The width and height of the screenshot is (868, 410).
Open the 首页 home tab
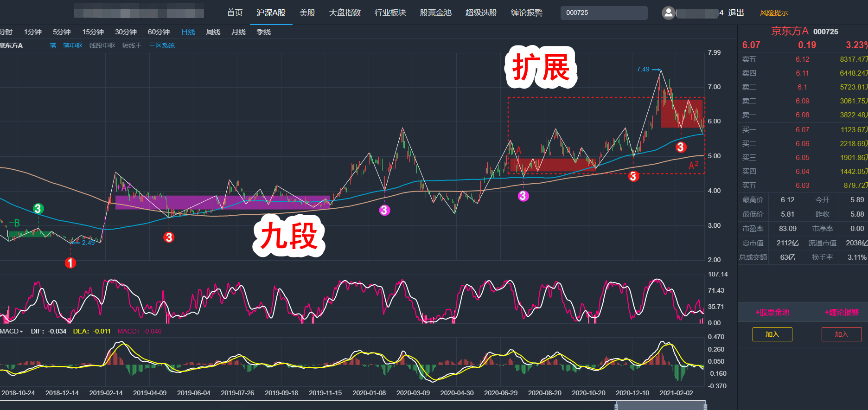coord(235,13)
